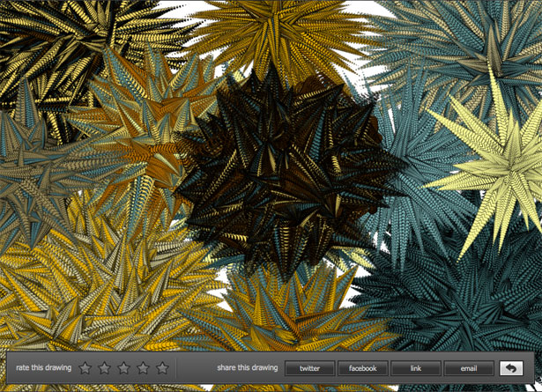Share drawing on facebook

(x=362, y=368)
